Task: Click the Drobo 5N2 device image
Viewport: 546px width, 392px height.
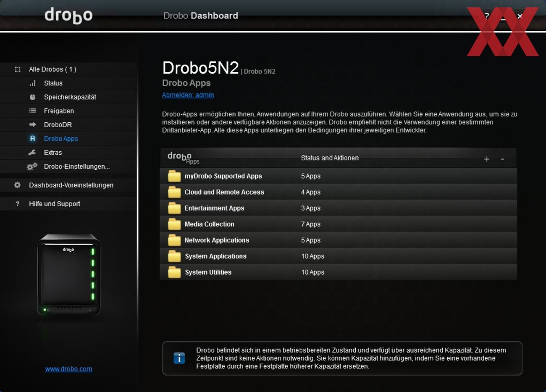Action: (69, 274)
